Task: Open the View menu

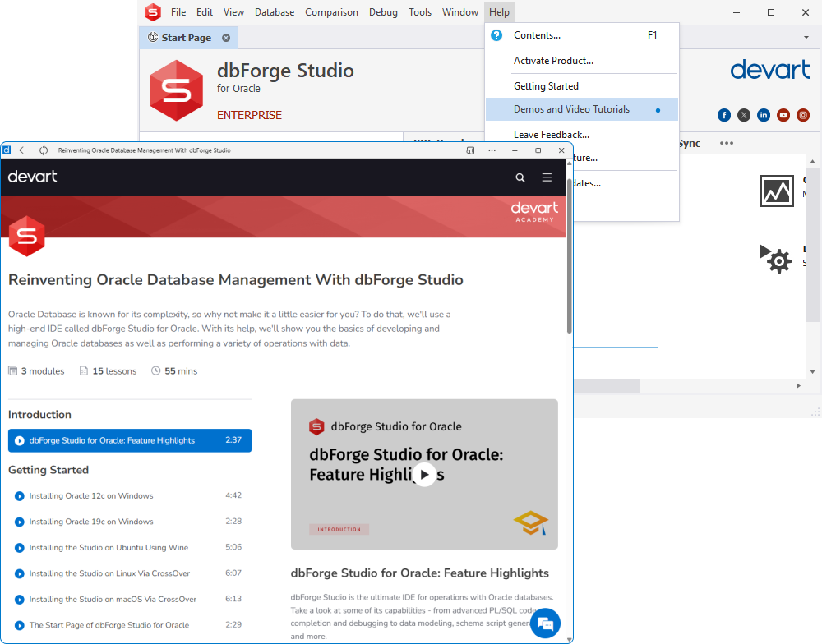Action: [233, 12]
